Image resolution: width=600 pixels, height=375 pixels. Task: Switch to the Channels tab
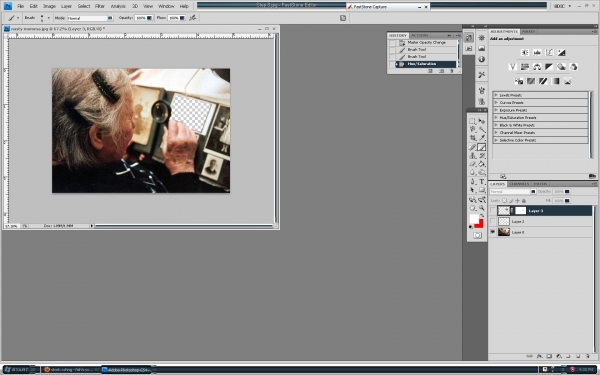click(x=519, y=184)
